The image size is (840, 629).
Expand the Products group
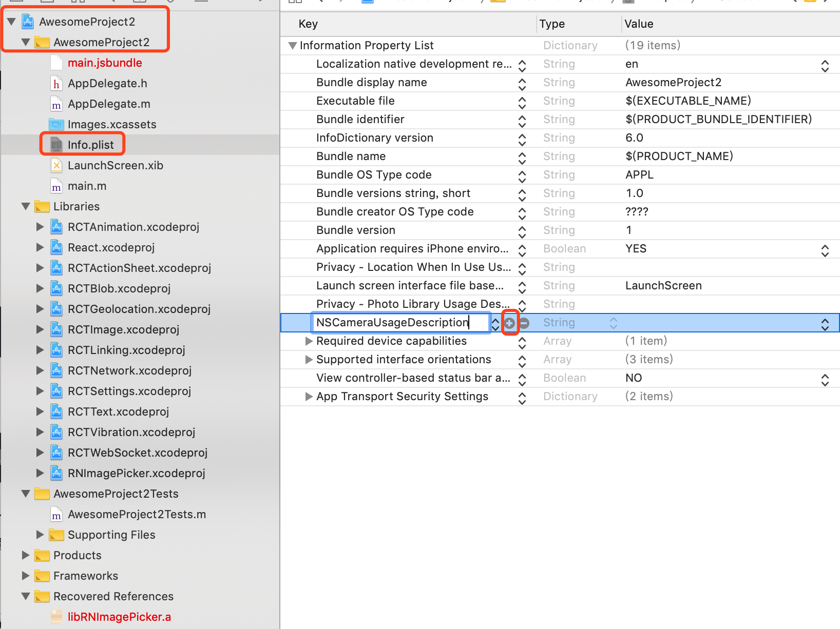(26, 555)
